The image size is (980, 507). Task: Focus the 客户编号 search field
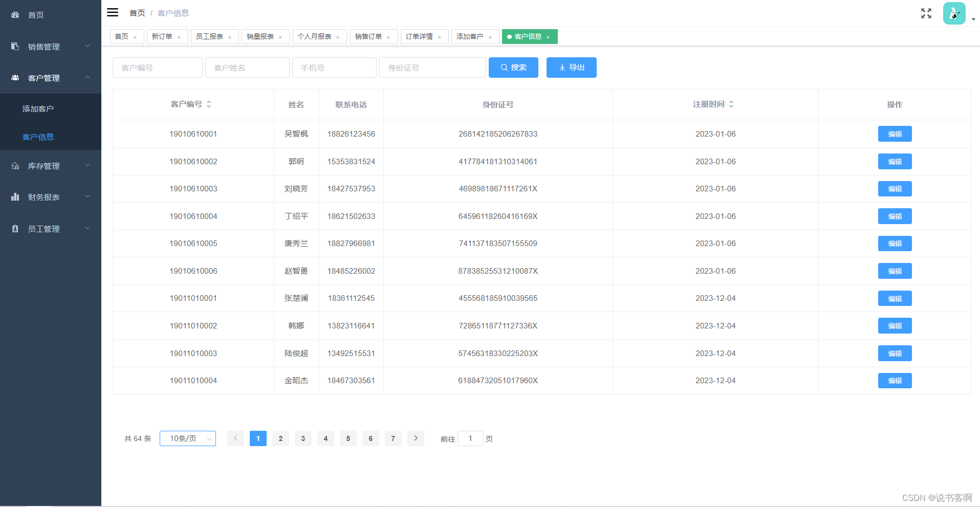158,68
